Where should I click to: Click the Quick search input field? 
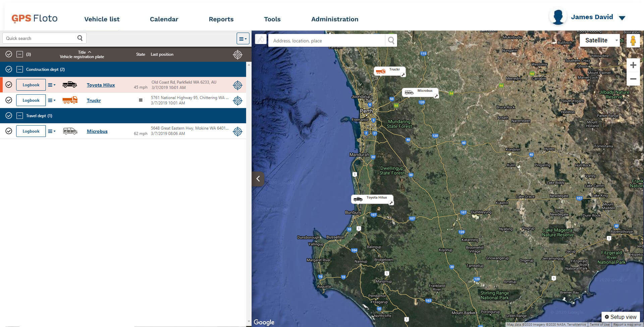click(x=40, y=38)
